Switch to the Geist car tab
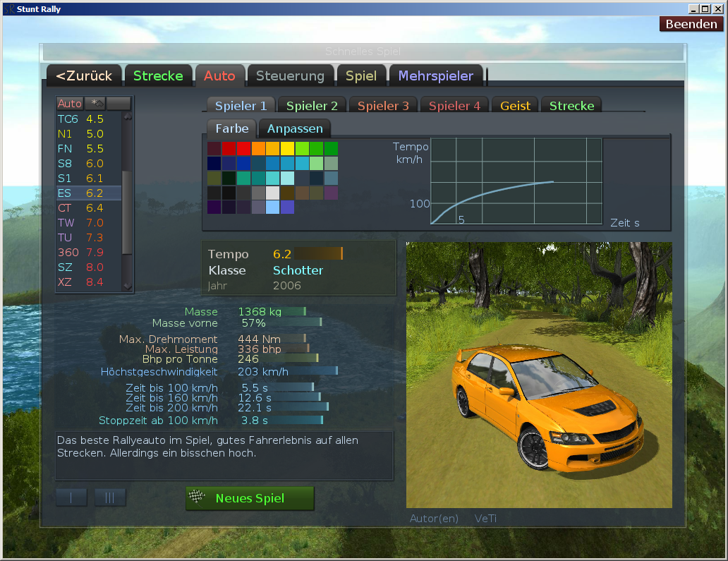The width and height of the screenshot is (728, 561). click(x=515, y=106)
